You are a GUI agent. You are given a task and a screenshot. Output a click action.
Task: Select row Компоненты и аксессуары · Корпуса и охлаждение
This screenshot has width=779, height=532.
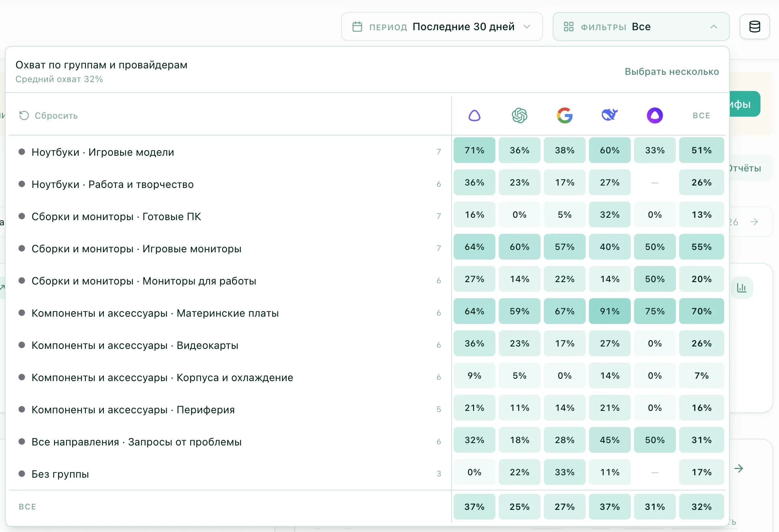pos(230,377)
